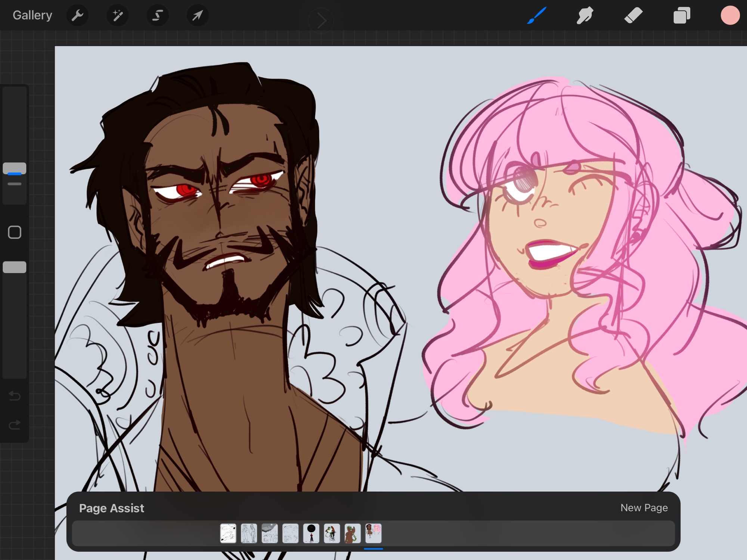The image size is (747, 560).
Task: Open the Layers panel
Action: click(x=682, y=16)
